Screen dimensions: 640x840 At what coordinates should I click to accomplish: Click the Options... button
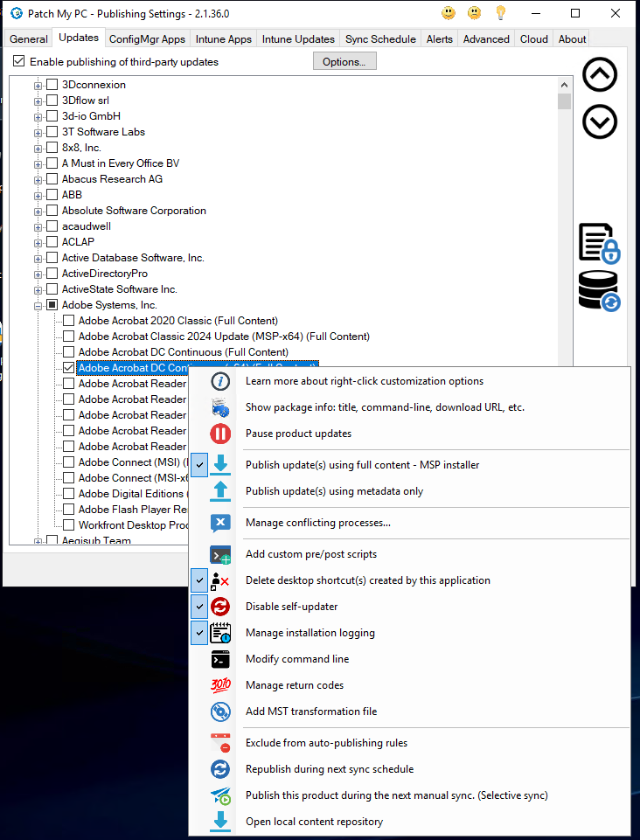click(x=344, y=61)
